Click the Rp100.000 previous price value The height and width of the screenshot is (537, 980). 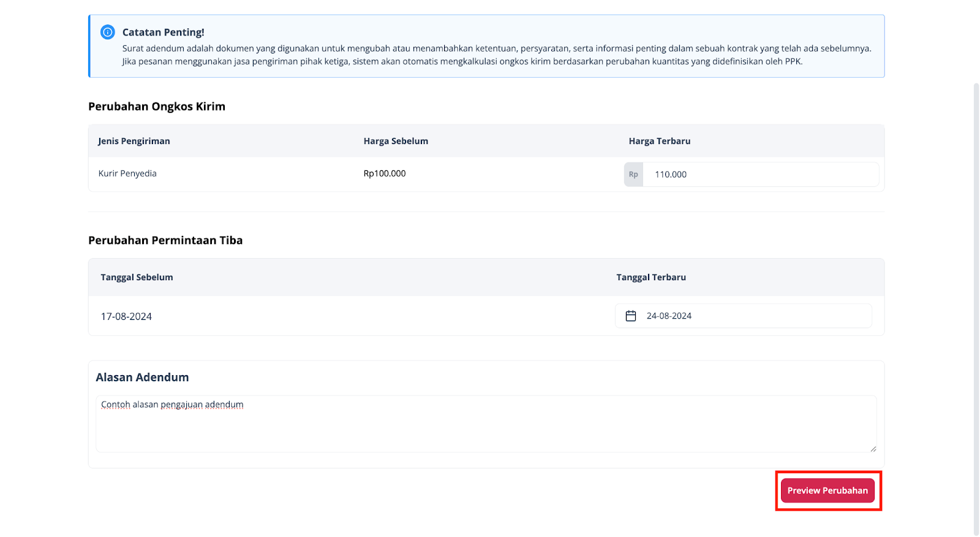click(x=385, y=173)
